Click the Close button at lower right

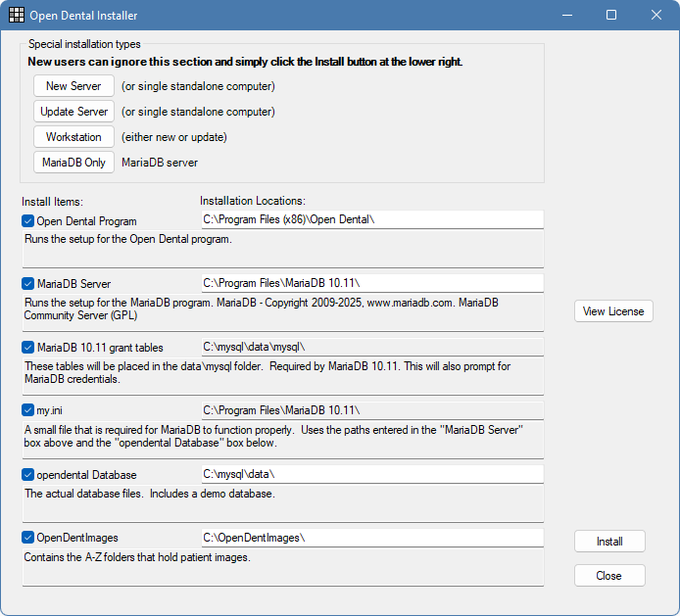point(609,576)
